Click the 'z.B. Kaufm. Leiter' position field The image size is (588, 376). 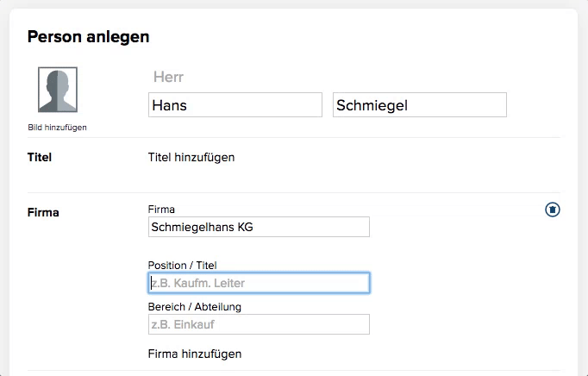tap(259, 283)
